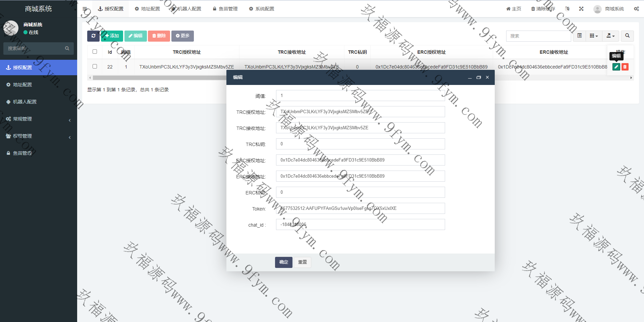Expand the 权限管理 sidebar menu
This screenshot has height=322, width=644.
(39, 136)
